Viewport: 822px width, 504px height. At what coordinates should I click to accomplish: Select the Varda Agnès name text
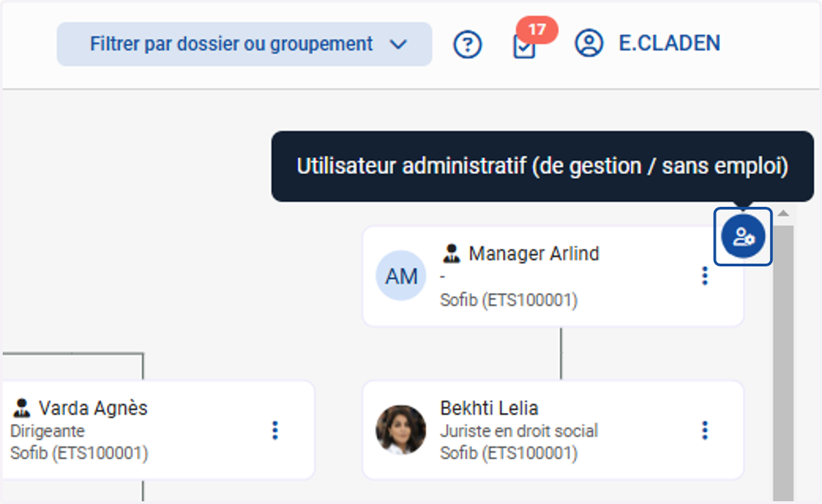[x=92, y=408]
